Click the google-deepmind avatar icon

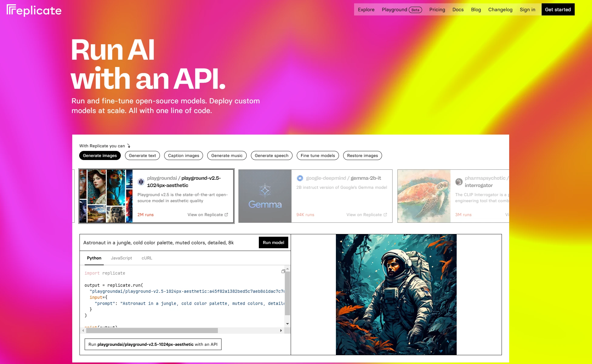pos(300,178)
